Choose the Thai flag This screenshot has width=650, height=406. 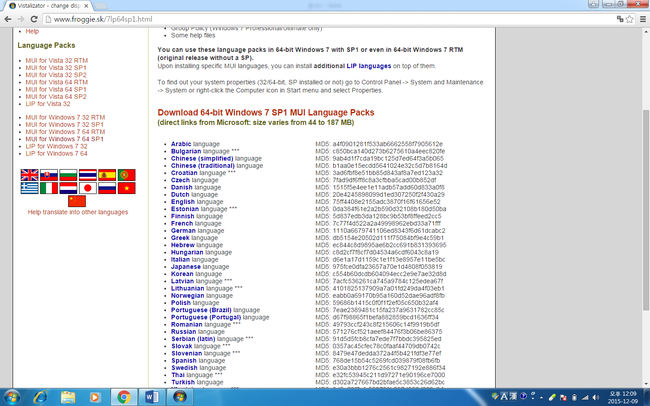[88, 175]
